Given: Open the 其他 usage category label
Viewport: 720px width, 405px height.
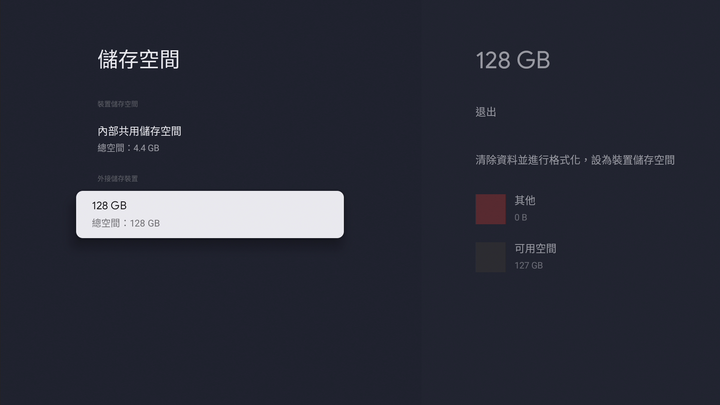Looking at the screenshot, I should coord(525,200).
